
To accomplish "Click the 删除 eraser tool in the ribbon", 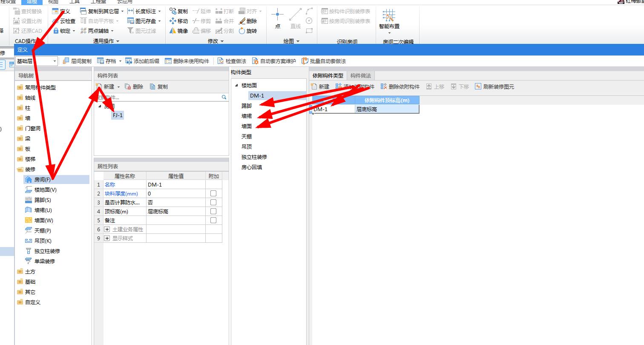I will click(x=248, y=21).
